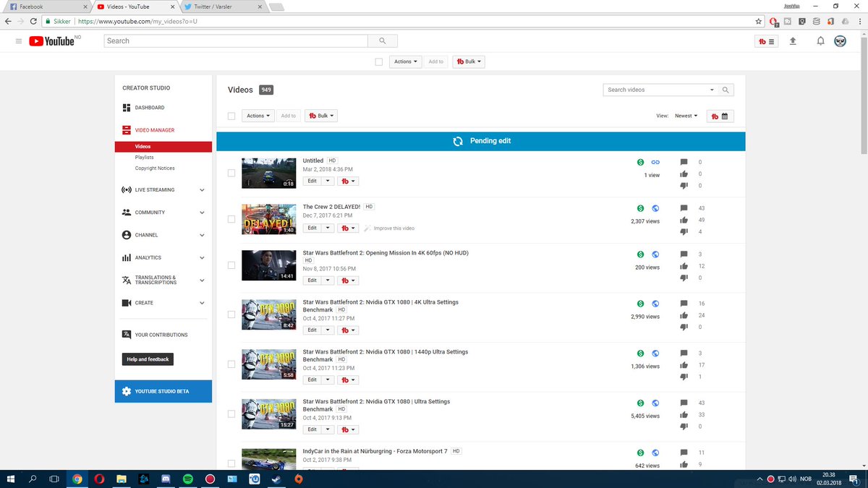Open the Actions dropdown in the sticky top bar
The image size is (868, 488).
[x=405, y=61]
